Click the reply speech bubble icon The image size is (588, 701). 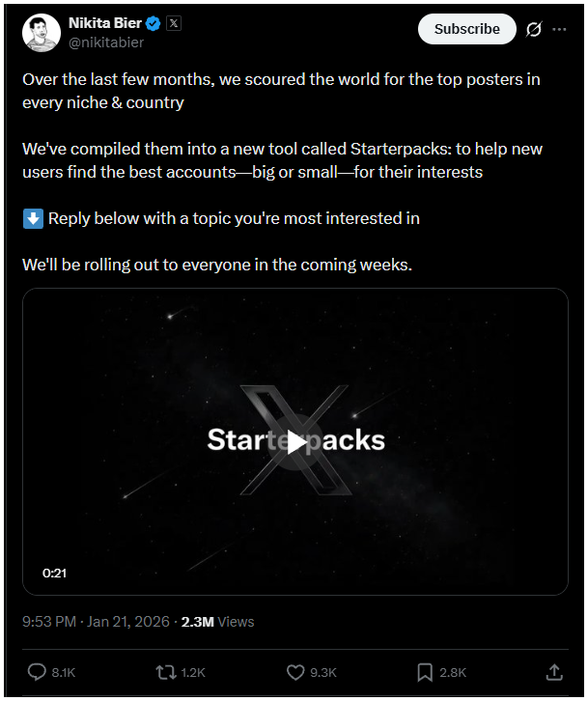[x=38, y=672]
